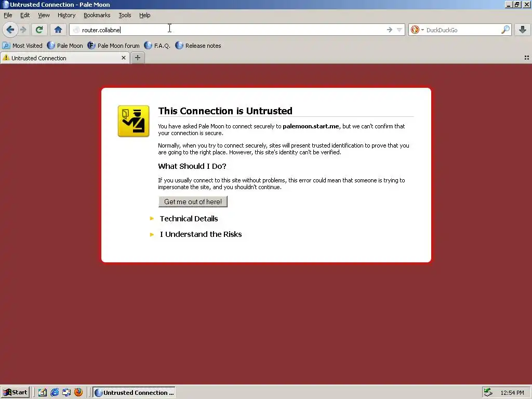Viewport: 532px width, 399px height.
Task: Open the F.A.Q. bookmark
Action: point(157,46)
